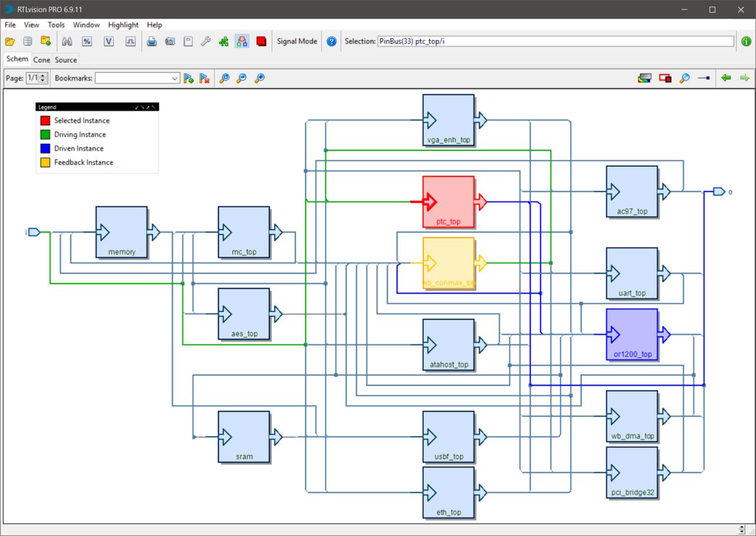
Task: Expand the Bookmarks dropdown
Action: [x=175, y=79]
